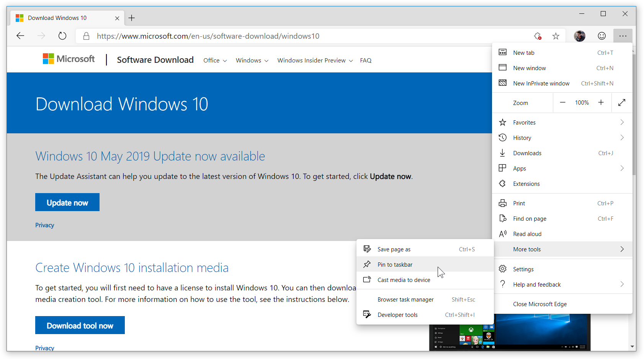Open a new tab with plus button

pos(131,18)
